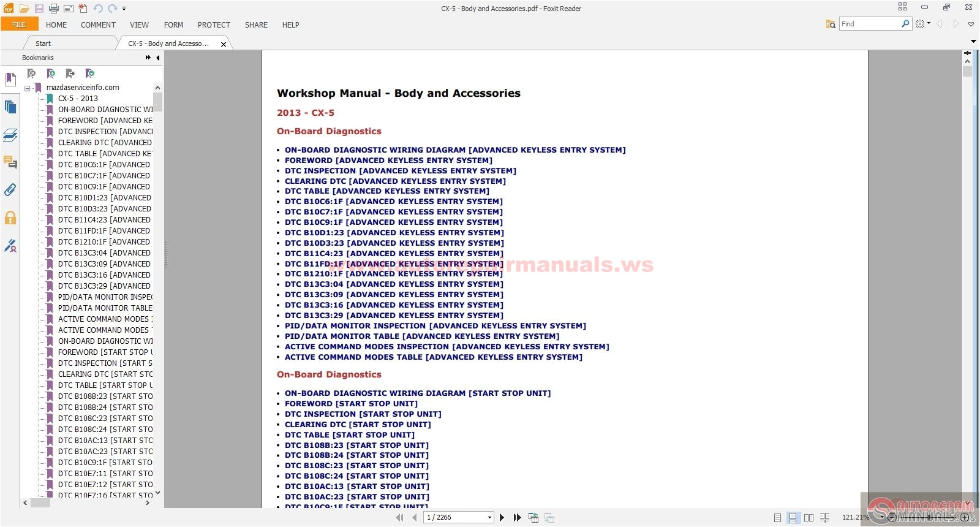Open link 'FOREWORD [ADVANCED KEYLESS ENTRY SYSTEM]'
Image resolution: width=980 pixels, height=527 pixels.
click(x=388, y=161)
